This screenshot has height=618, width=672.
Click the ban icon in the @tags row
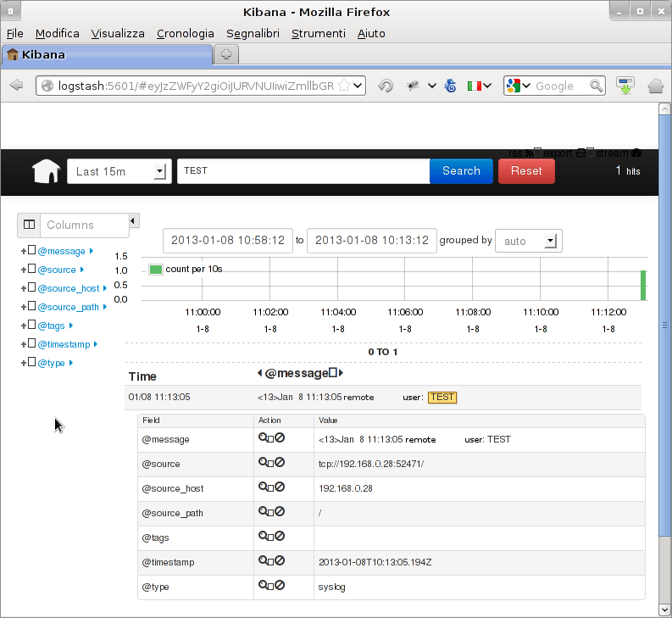[280, 536]
